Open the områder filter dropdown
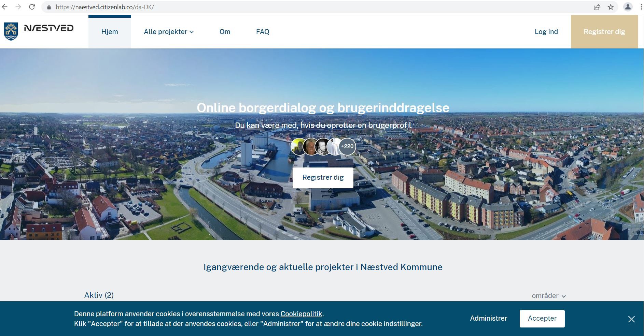 pyautogui.click(x=548, y=296)
